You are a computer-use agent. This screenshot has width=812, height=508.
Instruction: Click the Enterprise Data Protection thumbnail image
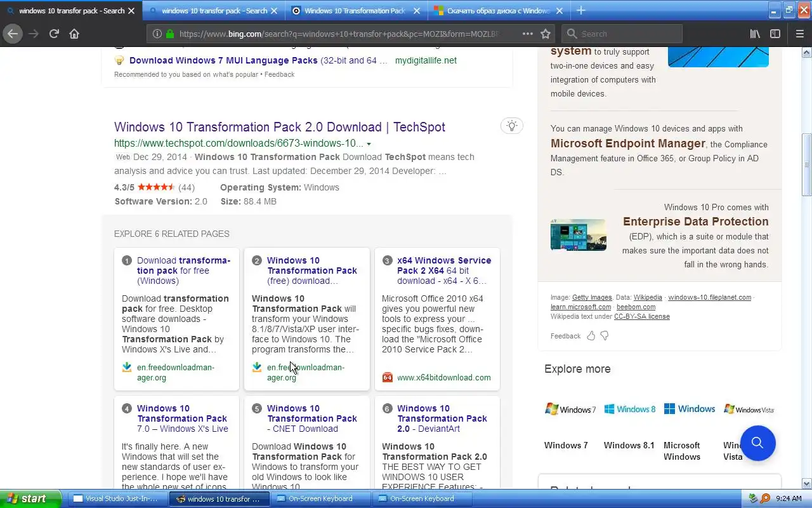click(579, 235)
